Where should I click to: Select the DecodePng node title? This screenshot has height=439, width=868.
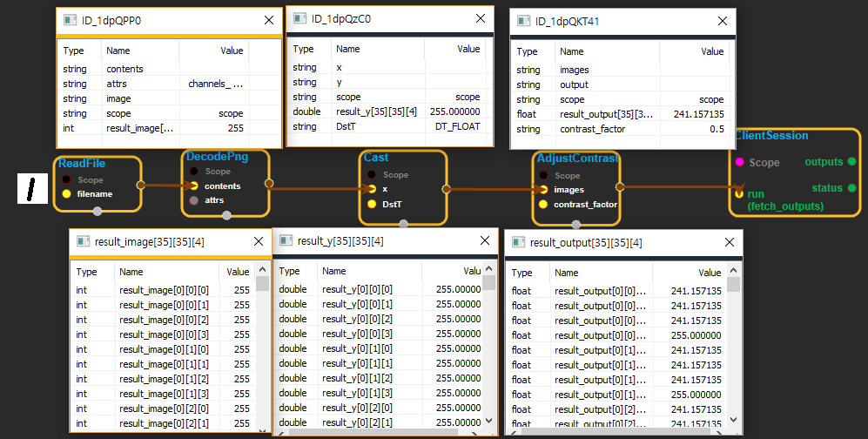(x=214, y=157)
